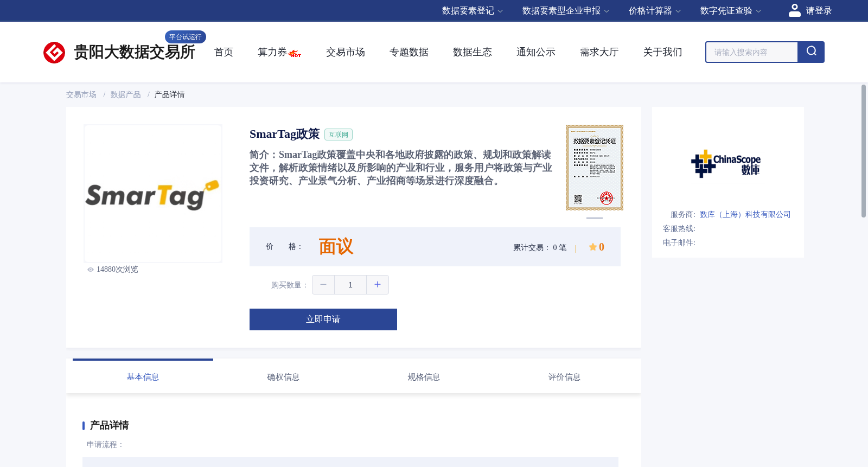Click the HOT badge beside 算力券

pos(295,54)
